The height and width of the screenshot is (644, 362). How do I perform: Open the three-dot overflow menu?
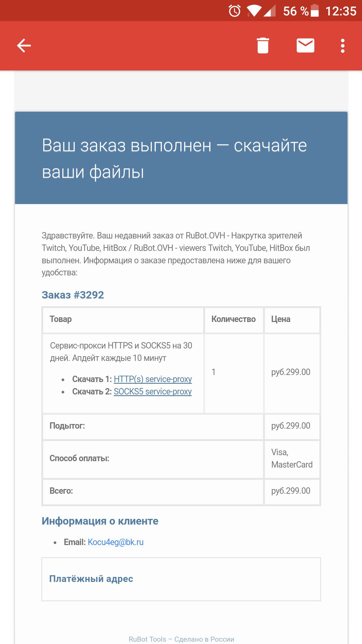(343, 46)
